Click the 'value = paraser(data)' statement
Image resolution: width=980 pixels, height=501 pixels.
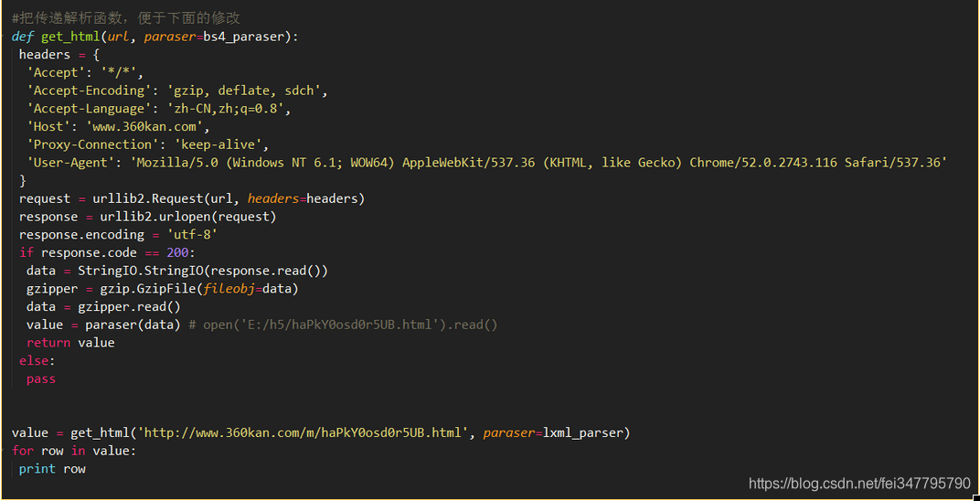click(x=103, y=325)
